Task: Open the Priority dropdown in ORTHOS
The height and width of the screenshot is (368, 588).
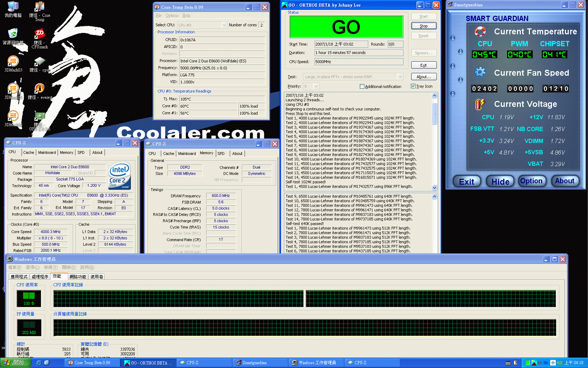Action: [316, 86]
